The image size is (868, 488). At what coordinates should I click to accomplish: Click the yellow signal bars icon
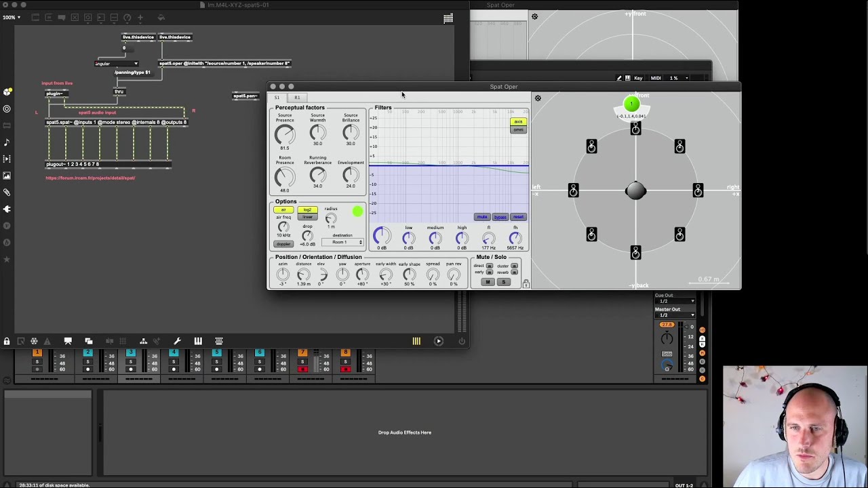(416, 341)
